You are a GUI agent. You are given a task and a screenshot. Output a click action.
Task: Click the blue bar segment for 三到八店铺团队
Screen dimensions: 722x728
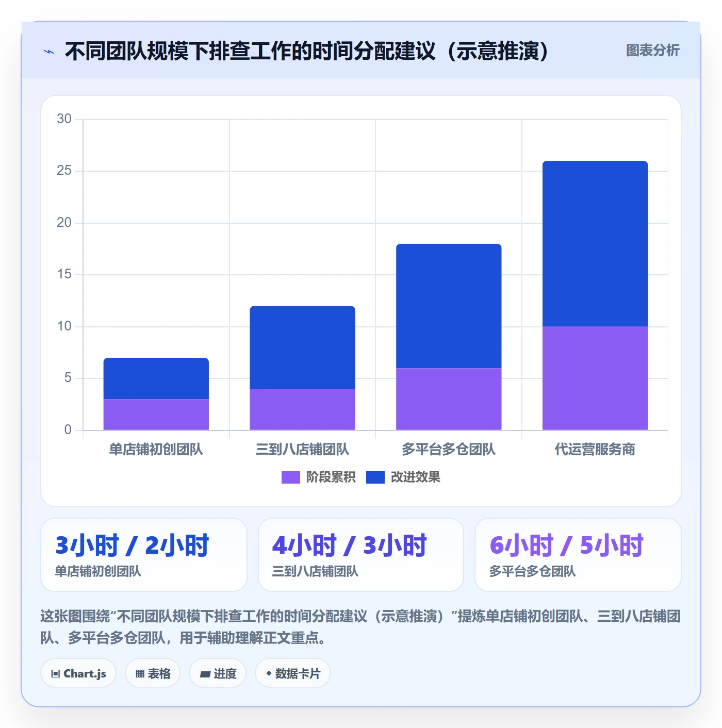[x=303, y=348]
